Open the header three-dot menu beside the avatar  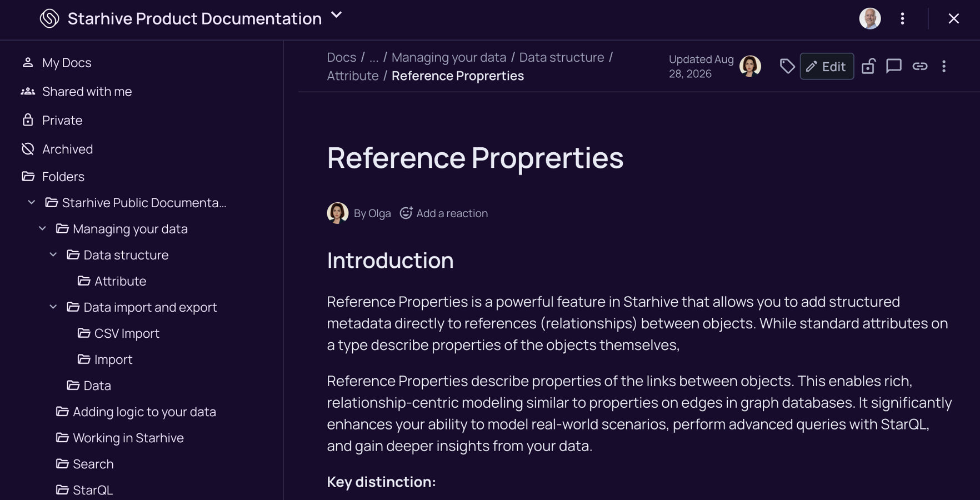point(902,18)
